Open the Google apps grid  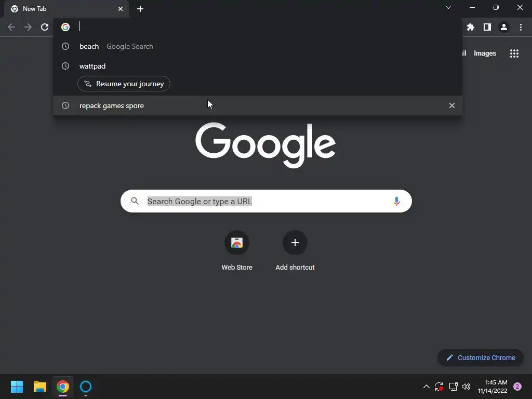click(514, 54)
